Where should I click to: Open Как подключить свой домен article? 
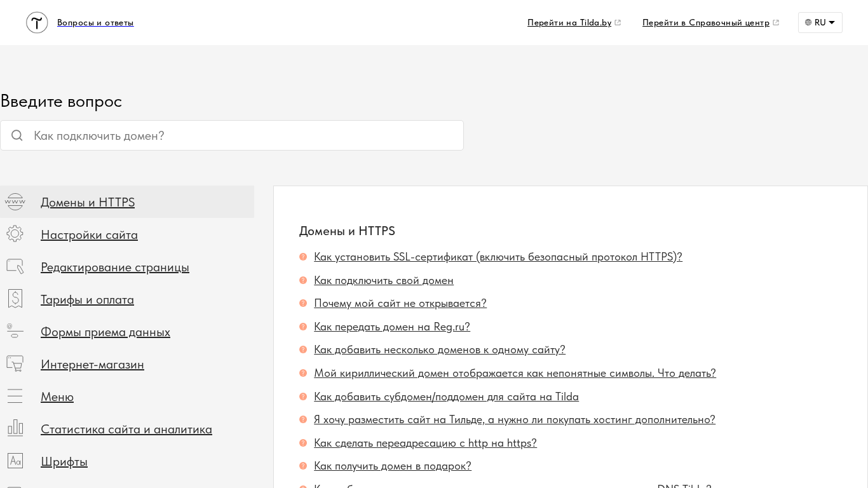coord(384,280)
